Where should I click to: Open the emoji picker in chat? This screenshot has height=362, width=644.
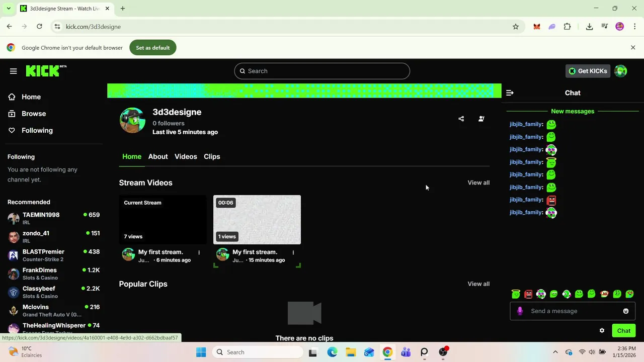coord(626,311)
